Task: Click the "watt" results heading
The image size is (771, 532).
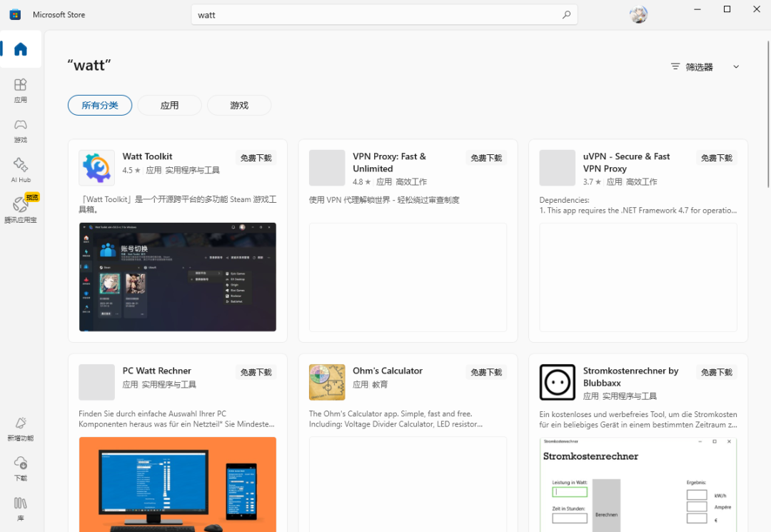Action: click(x=89, y=65)
